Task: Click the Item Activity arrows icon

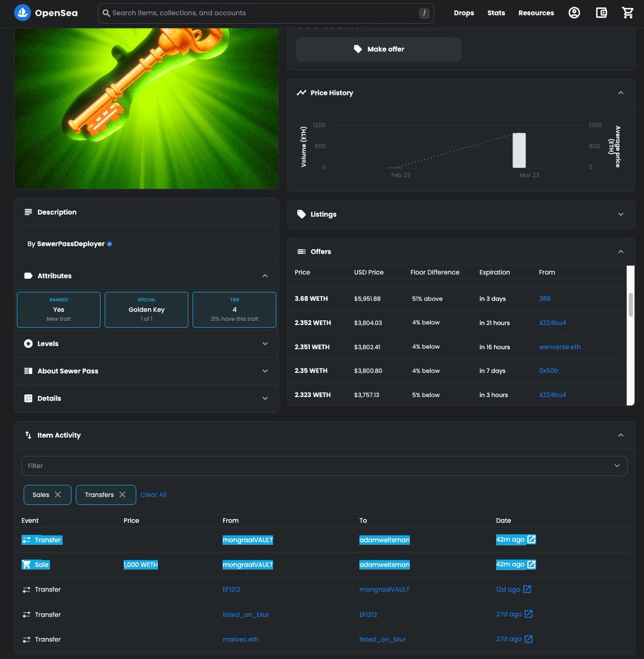Action: tap(28, 435)
